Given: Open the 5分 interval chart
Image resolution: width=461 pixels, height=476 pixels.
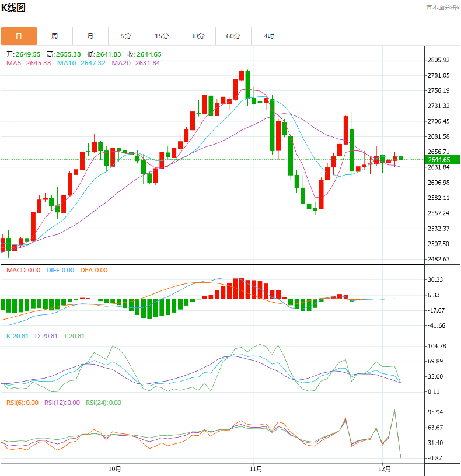Looking at the screenshot, I should tap(126, 36).
